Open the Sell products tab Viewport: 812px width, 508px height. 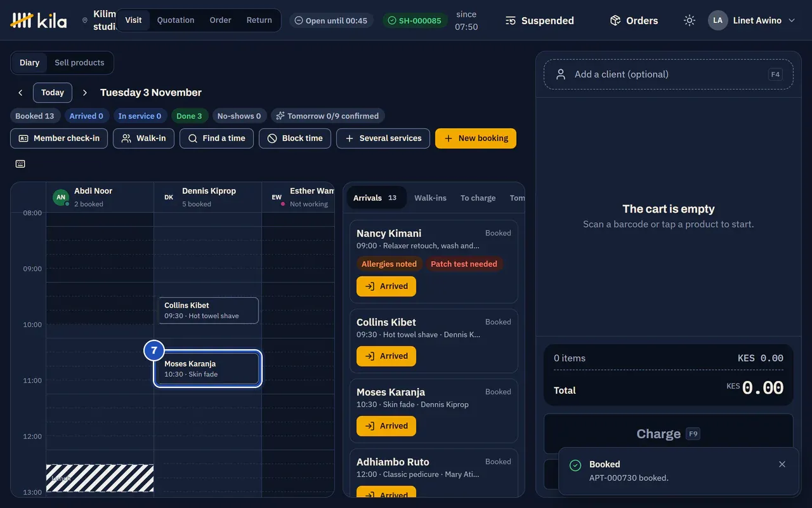(79, 63)
